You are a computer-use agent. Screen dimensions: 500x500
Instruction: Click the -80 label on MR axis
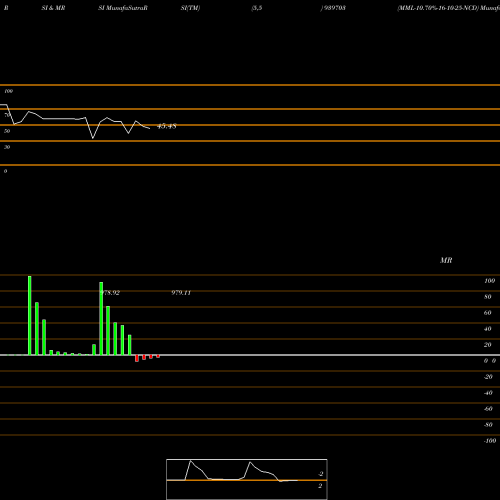(488, 425)
